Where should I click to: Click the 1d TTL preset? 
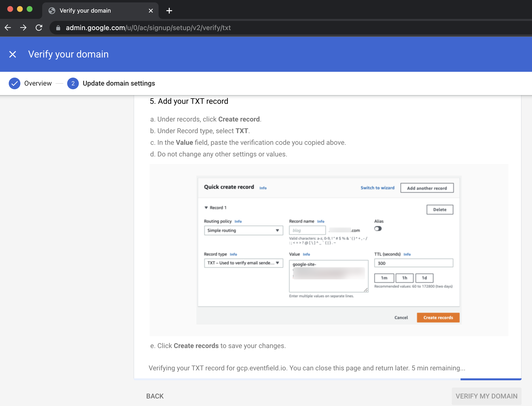424,278
